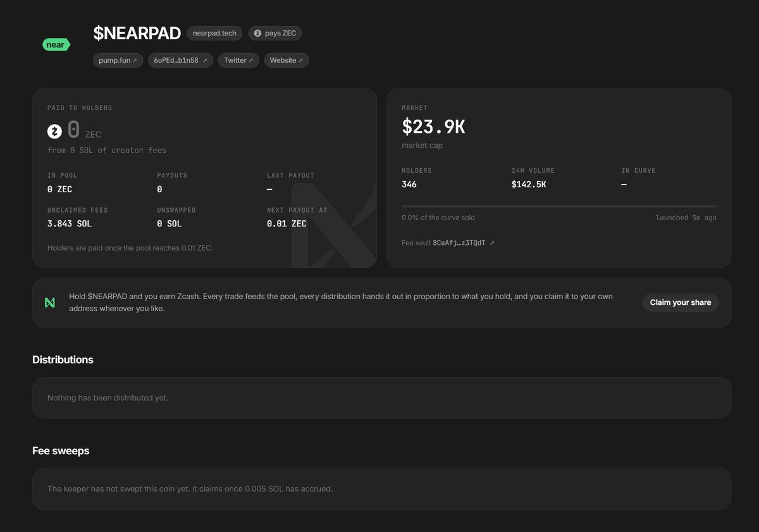The height and width of the screenshot is (532, 759).
Task: Click 'Holders are paid once the pool reaches' note
Action: 130,248
